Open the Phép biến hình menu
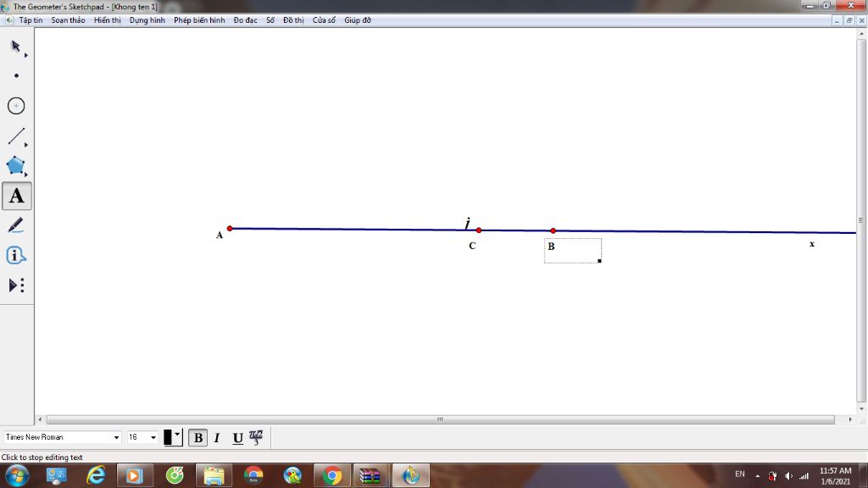Viewport: 868px width, 488px height. (199, 20)
